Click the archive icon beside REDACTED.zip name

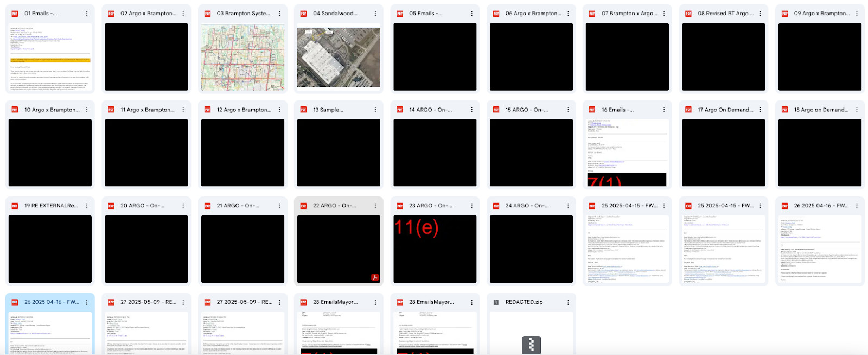[496, 302]
